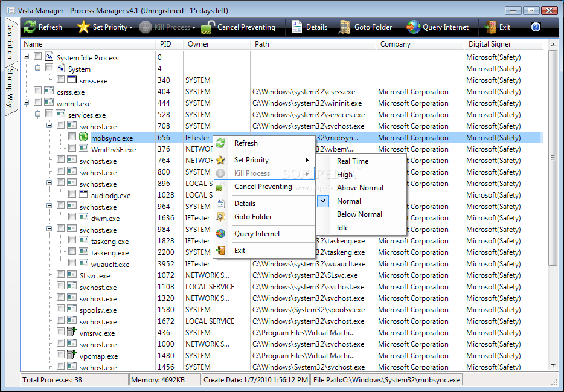564x392 pixels.
Task: Sort by the Digital Signer column header
Action: (x=504, y=44)
